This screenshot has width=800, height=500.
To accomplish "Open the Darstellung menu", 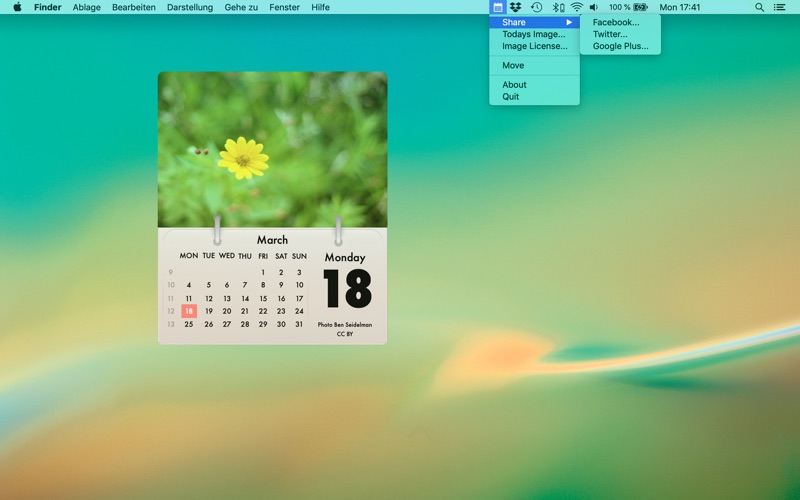I will click(190, 7).
